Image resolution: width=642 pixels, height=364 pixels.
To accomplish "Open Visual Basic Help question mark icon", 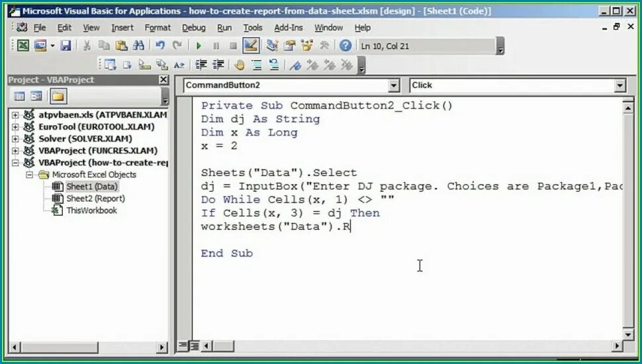I will coord(345,46).
